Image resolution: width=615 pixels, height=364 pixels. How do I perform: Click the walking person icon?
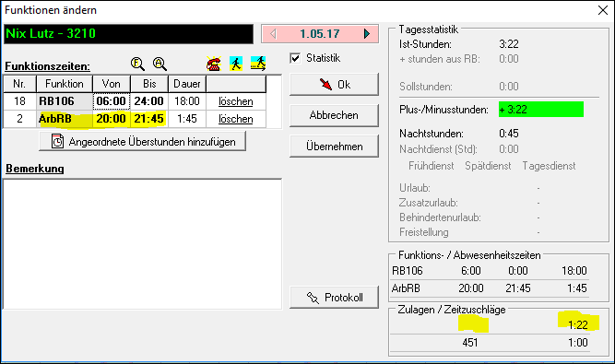pos(236,64)
